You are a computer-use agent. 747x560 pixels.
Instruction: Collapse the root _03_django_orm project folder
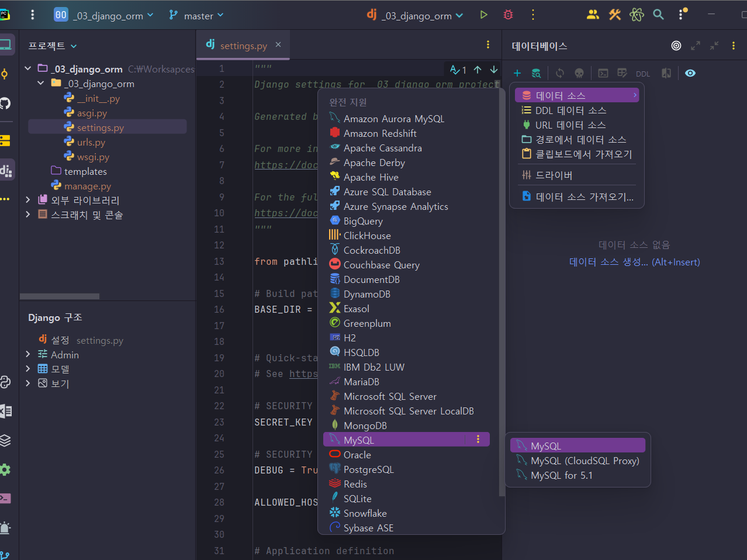pos(27,68)
